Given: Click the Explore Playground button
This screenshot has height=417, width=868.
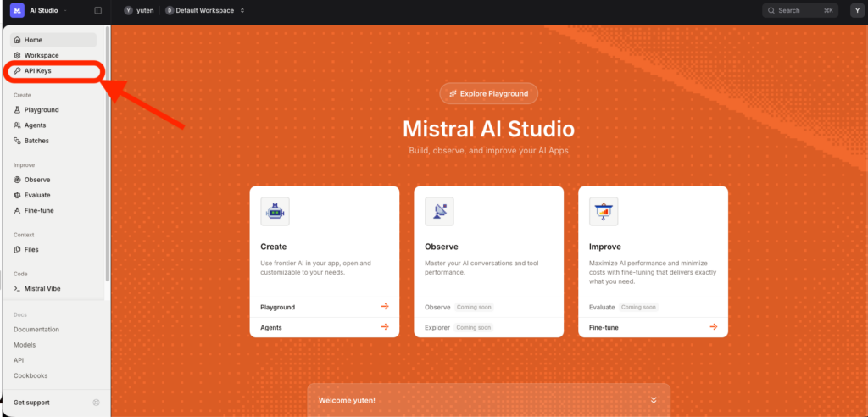Looking at the screenshot, I should click(x=488, y=93).
